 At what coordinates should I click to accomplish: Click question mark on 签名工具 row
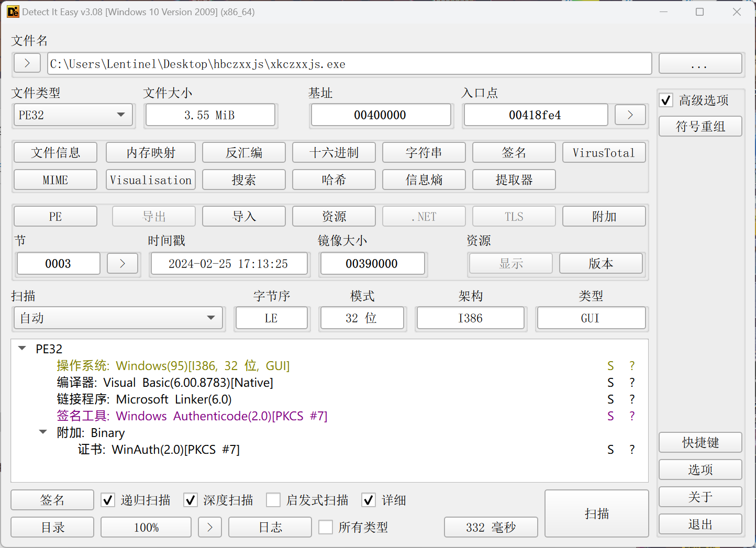click(x=632, y=416)
